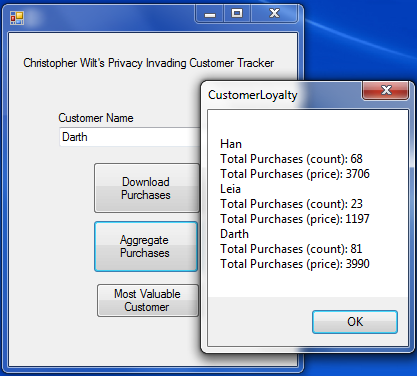This screenshot has width=417, height=376.
Task: Click the 'Customer Name' label
Action: coord(96,118)
